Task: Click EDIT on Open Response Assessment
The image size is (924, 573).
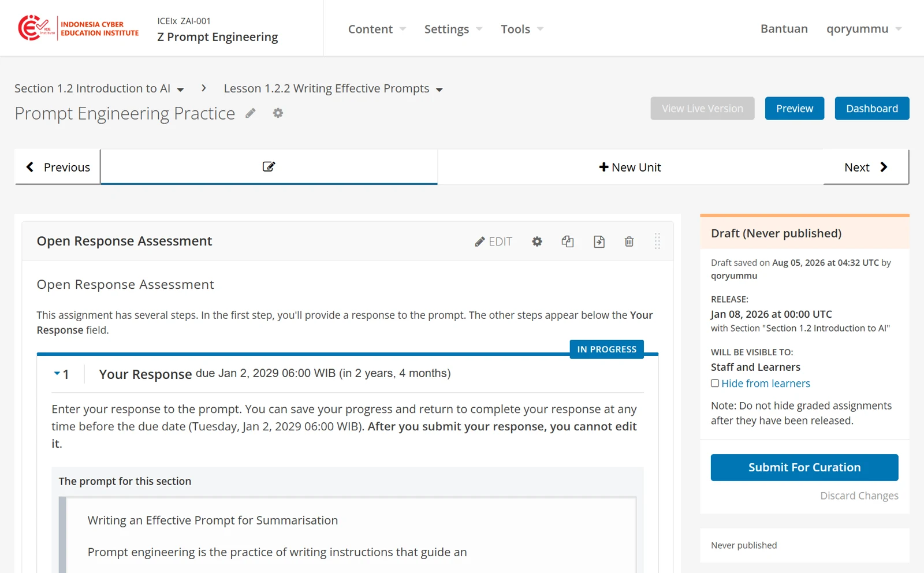Action: (x=494, y=241)
